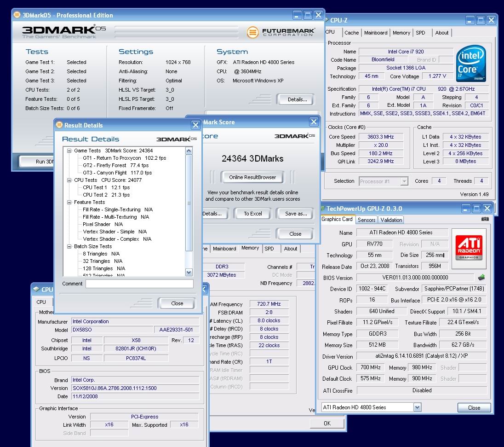Click Online ResultBrowser button
The image size is (504, 447).
[x=252, y=177]
